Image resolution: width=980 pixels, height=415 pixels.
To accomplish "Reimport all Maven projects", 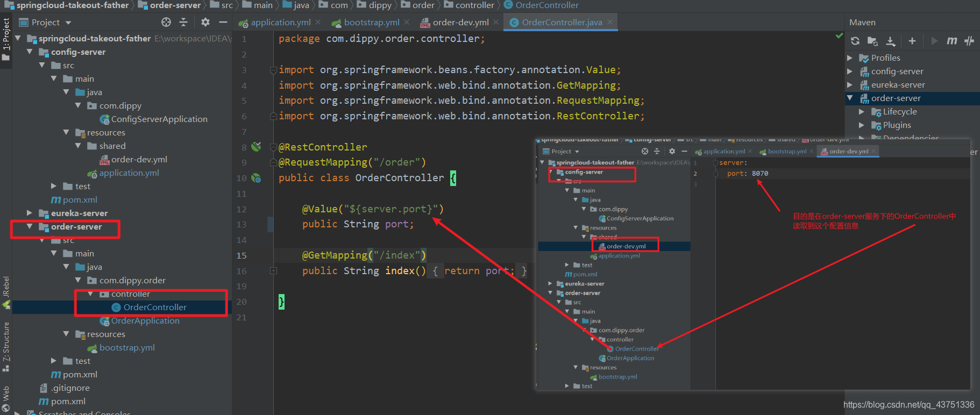I will (855, 41).
